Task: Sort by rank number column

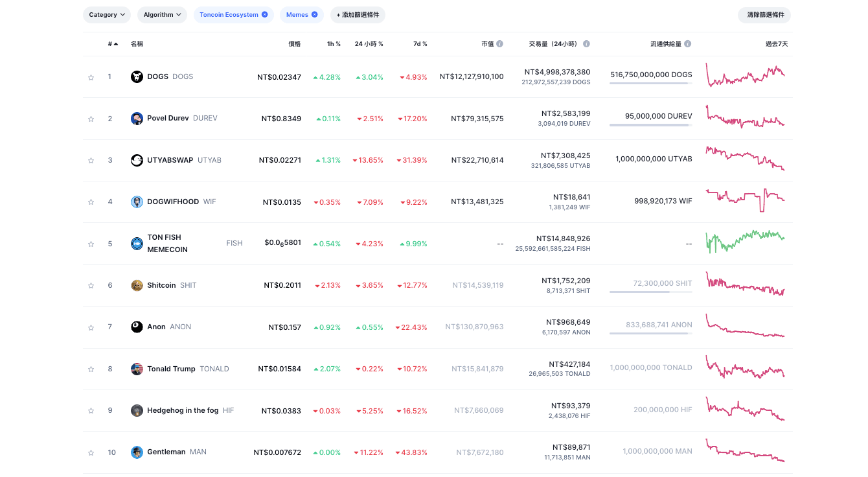Action: 113,44
